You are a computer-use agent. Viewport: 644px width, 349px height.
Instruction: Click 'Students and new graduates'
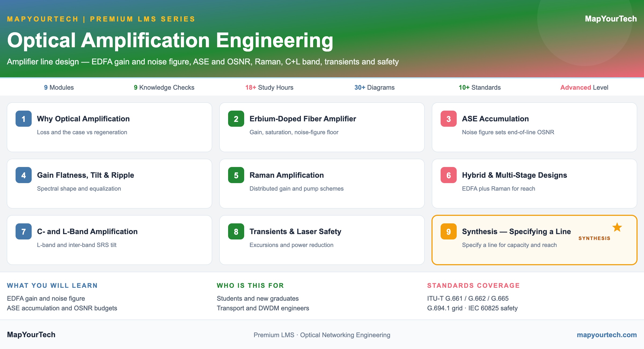tap(258, 299)
